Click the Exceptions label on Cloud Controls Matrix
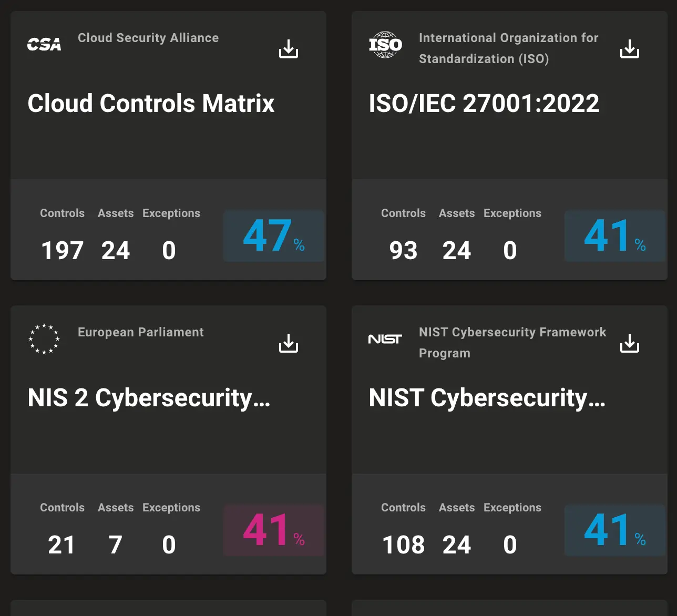Viewport: 677px width, 616px height. pos(171,213)
